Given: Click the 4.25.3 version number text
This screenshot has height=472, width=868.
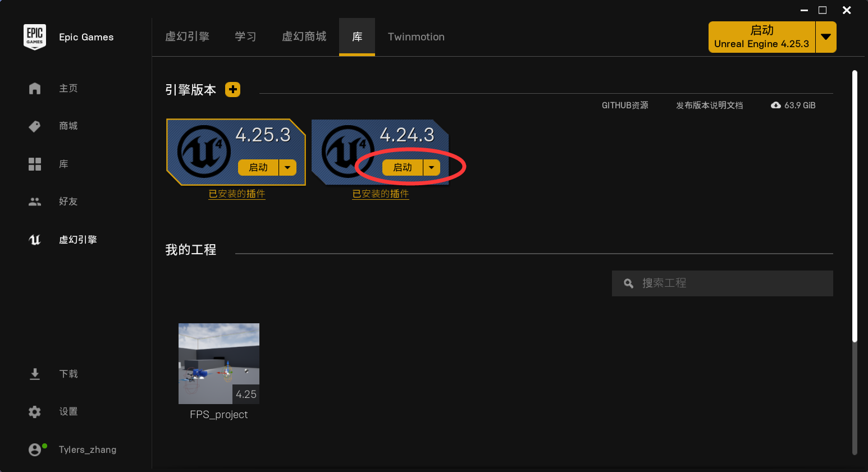Looking at the screenshot, I should [263, 135].
